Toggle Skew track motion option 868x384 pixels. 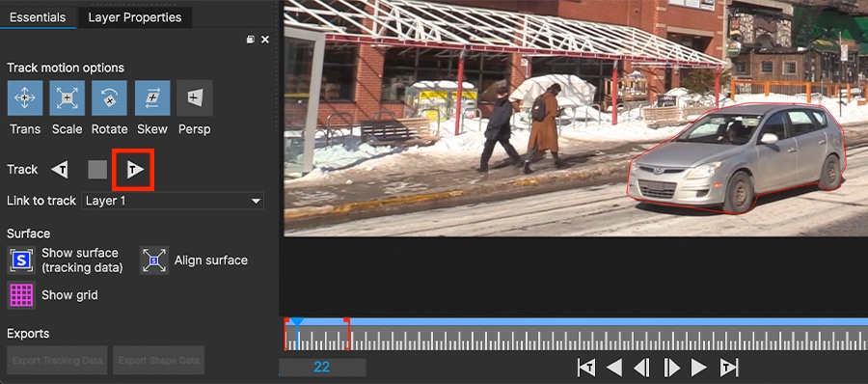[152, 98]
